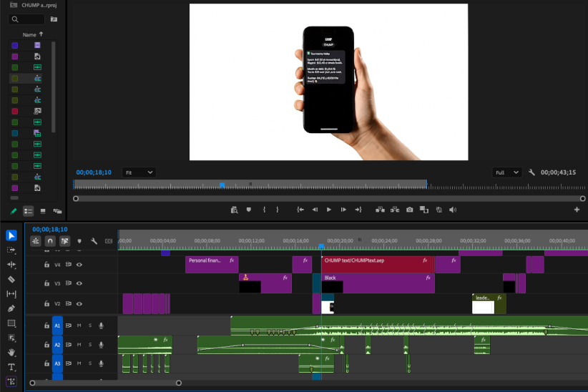This screenshot has height=392, width=588.
Task: Toggle A3 track targeting button
Action: (57, 363)
